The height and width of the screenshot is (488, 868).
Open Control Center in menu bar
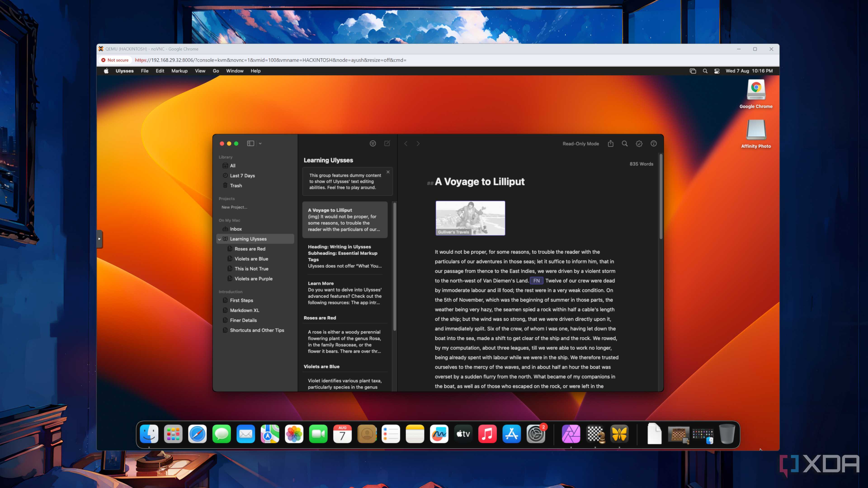tap(717, 71)
